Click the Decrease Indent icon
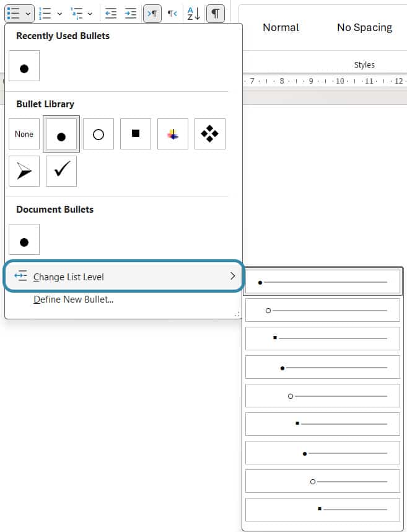This screenshot has width=407, height=532. tap(111, 13)
